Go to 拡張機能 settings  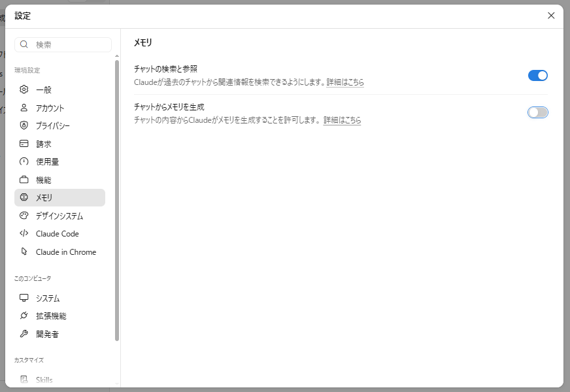59,316
